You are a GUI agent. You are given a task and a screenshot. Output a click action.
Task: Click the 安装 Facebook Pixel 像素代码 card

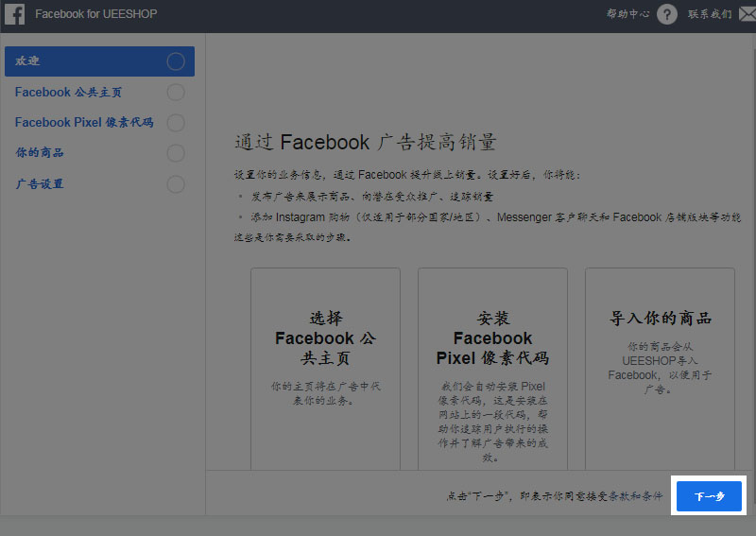492,369
